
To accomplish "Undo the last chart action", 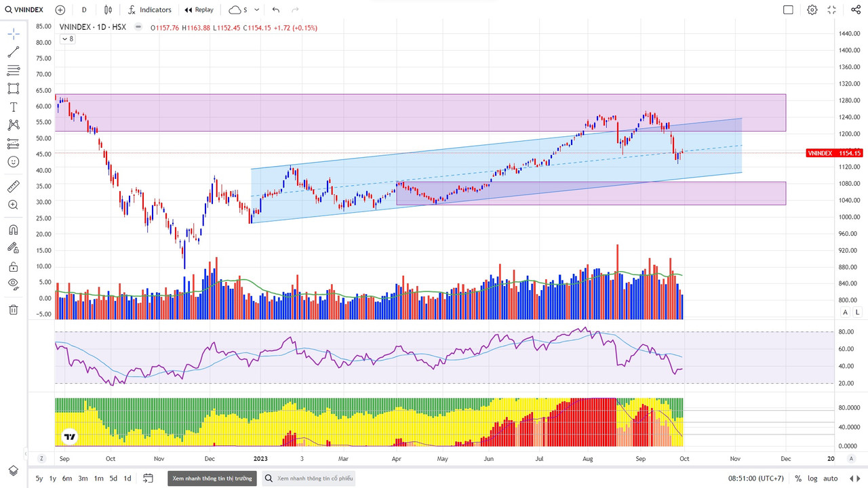I will (x=275, y=9).
